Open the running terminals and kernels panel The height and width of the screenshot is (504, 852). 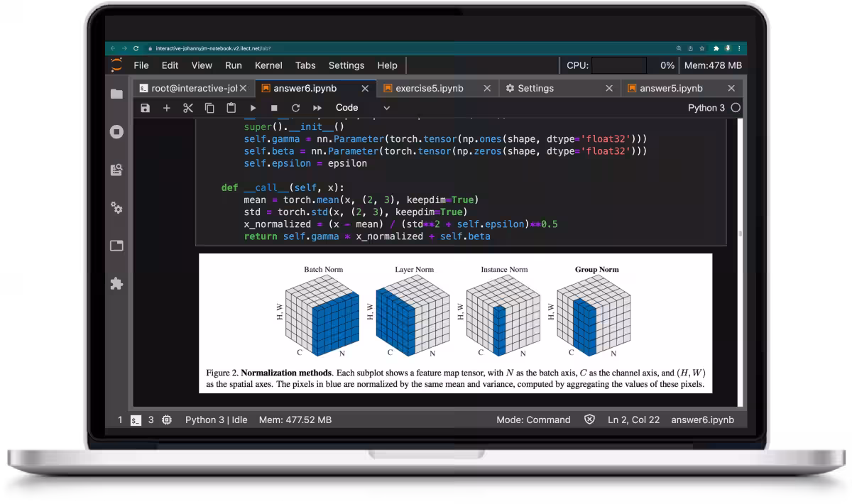pos(117,132)
